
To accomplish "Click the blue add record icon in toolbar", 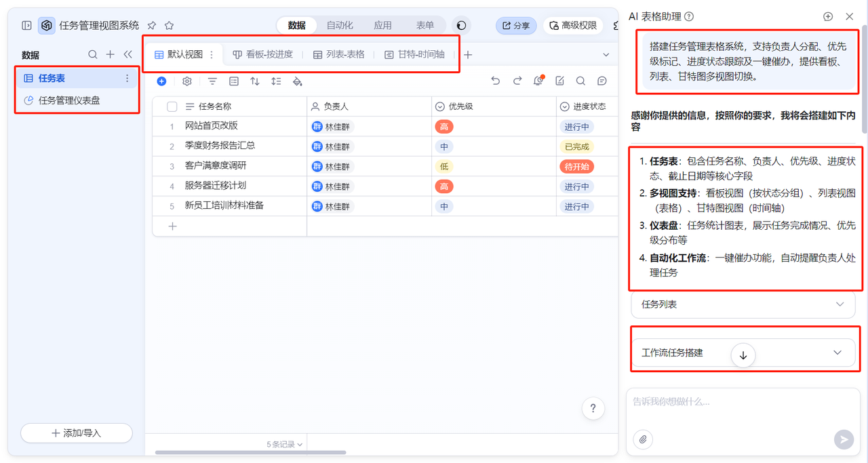I will (161, 81).
